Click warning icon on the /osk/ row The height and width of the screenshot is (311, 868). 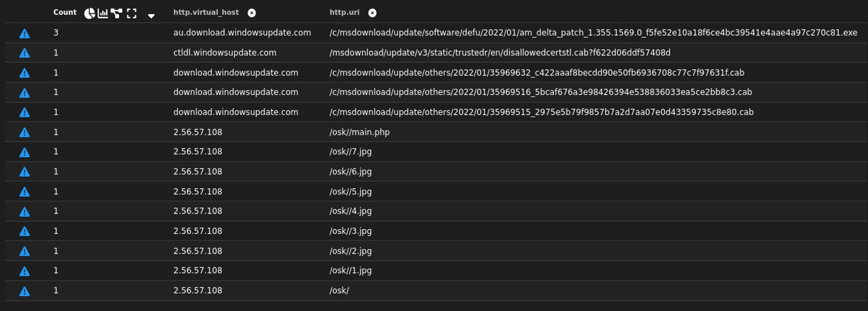pyautogui.click(x=24, y=291)
